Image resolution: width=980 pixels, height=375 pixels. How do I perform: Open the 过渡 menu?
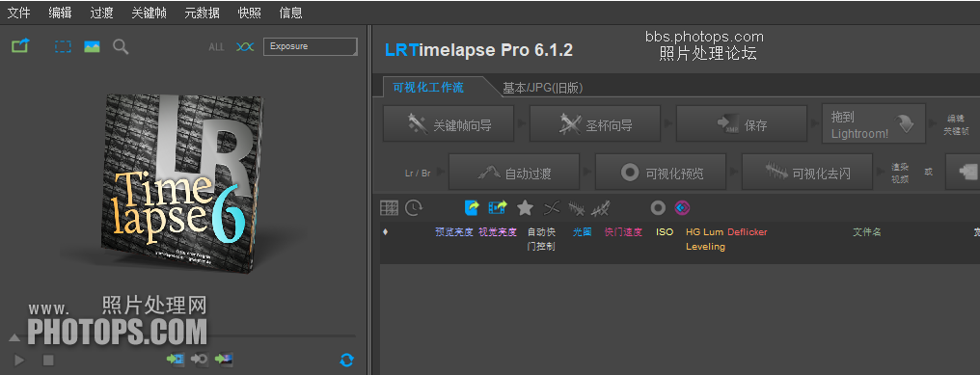click(101, 13)
